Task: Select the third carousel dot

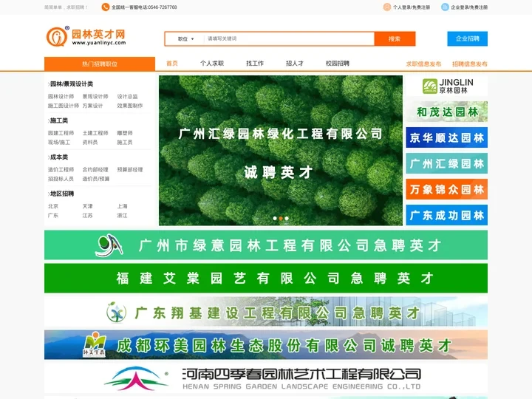Action: tap(287, 219)
